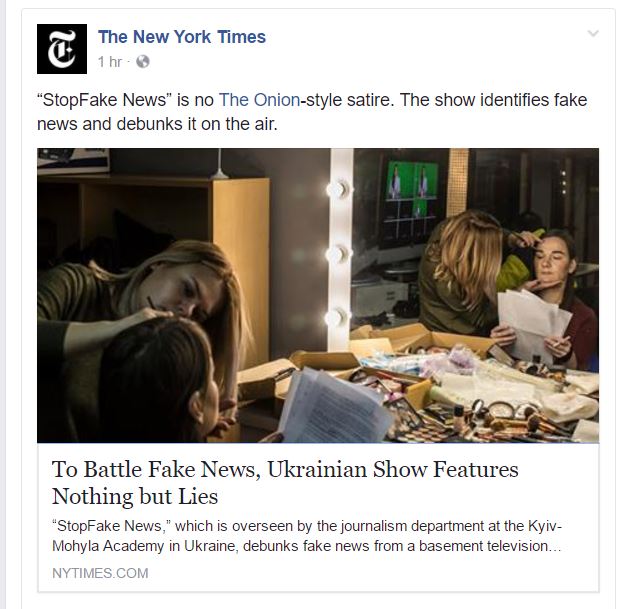Image resolution: width=629 pixels, height=609 pixels.
Task: Click the article description about Kyiv-Mohyla Academy
Action: 307,536
